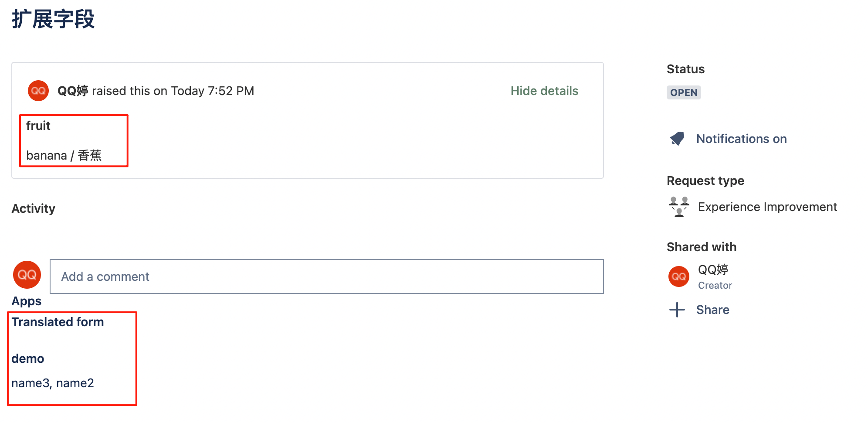Viewport: 868px width, 423px height.
Task: Click the name3, name2 demo value
Action: click(53, 383)
